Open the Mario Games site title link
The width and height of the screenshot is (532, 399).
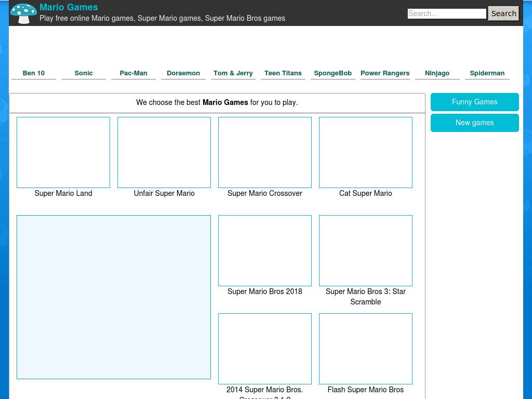tap(69, 7)
